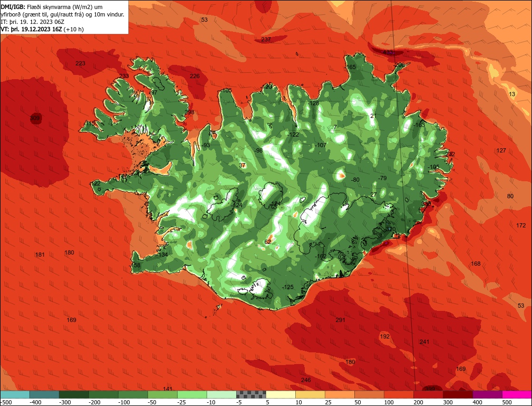Select the 21 value in the northeast highlands
Screen dimensions: 532x406
point(373,116)
